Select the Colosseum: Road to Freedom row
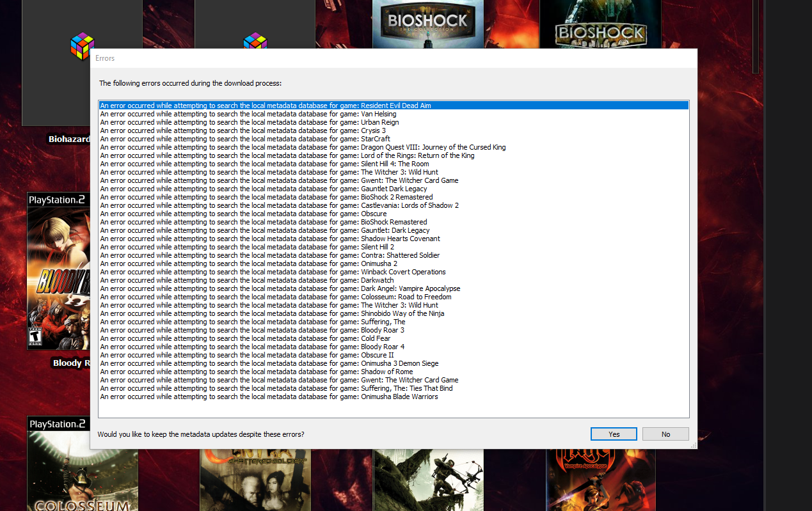Image resolution: width=812 pixels, height=511 pixels. point(394,297)
